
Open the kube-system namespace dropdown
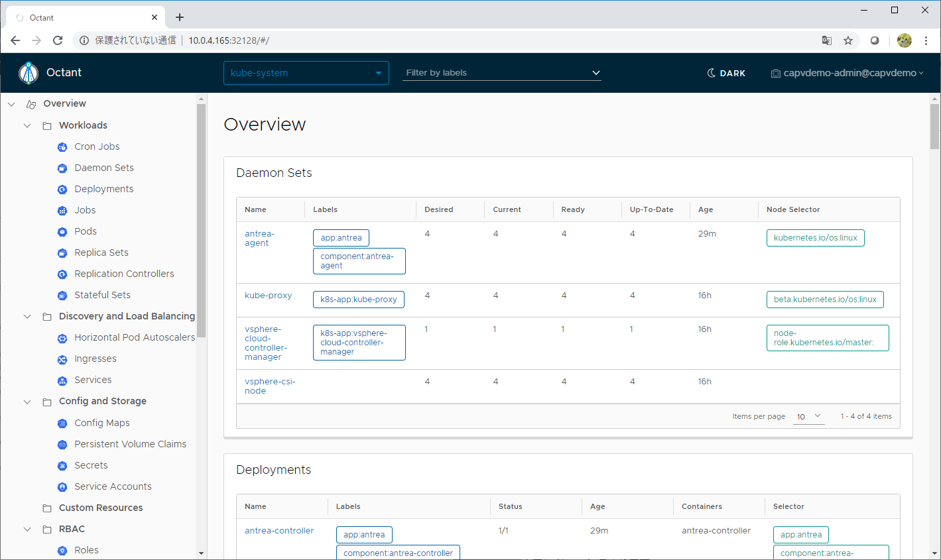coord(306,73)
